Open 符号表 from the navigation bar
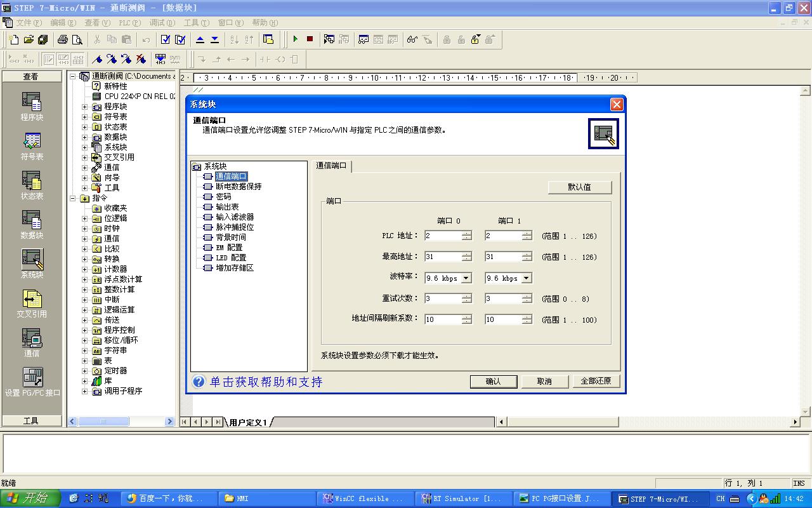812x508 pixels. [32, 145]
